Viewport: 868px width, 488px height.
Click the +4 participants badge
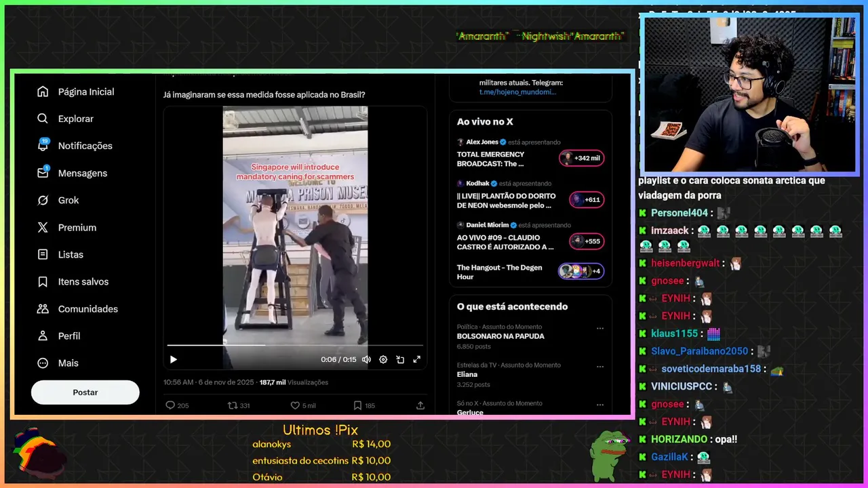point(581,271)
